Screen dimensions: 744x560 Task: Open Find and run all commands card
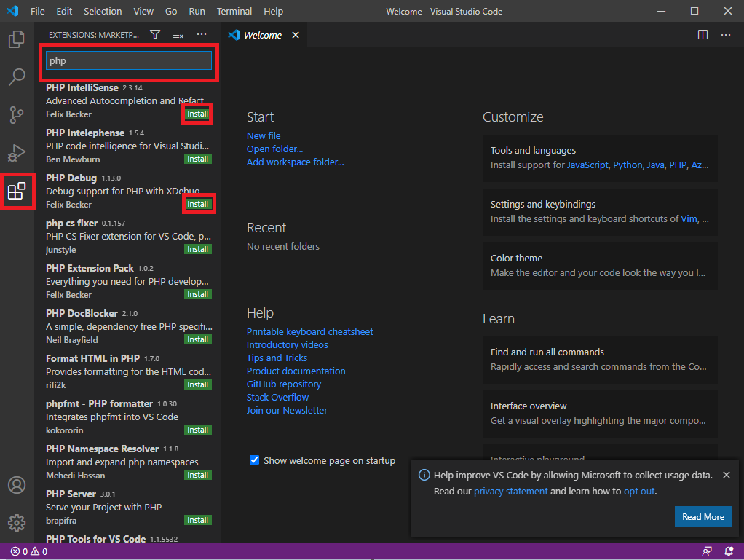coord(601,360)
